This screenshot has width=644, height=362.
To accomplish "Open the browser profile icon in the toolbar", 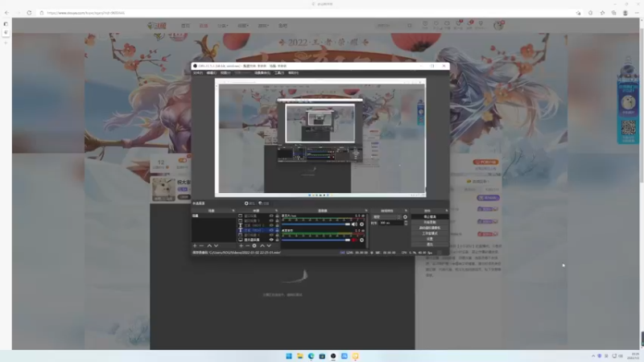I will (x=625, y=13).
